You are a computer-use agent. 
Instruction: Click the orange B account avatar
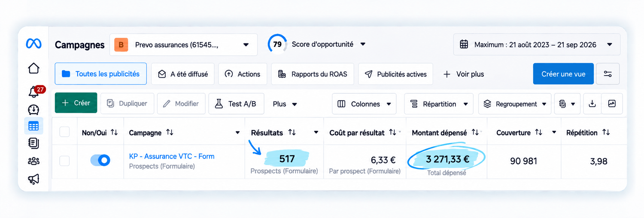pyautogui.click(x=121, y=45)
